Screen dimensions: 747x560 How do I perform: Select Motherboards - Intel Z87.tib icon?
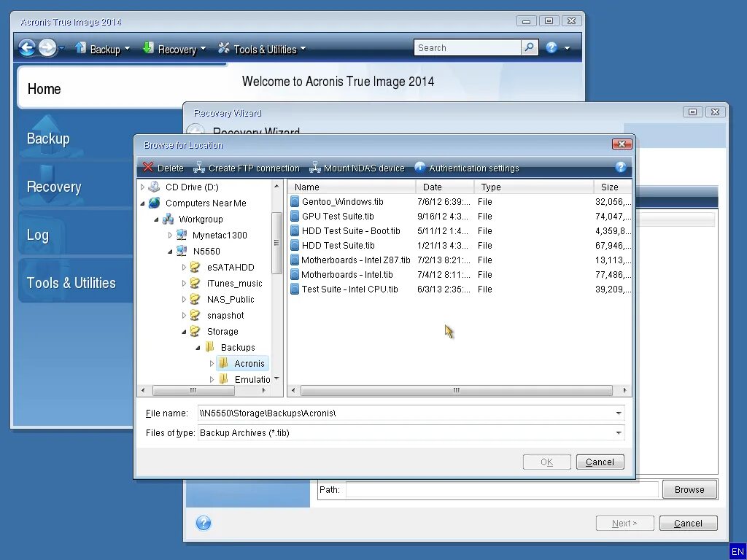pos(295,260)
